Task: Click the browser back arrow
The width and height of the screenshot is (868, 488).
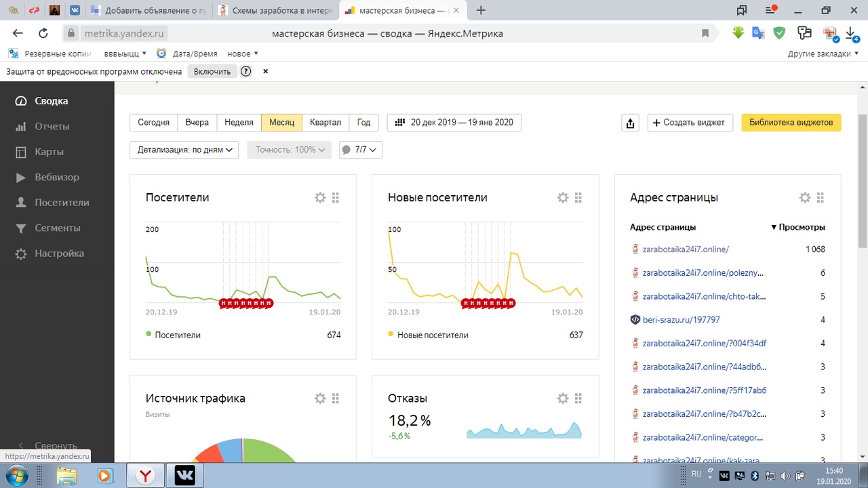Action: click(x=18, y=33)
